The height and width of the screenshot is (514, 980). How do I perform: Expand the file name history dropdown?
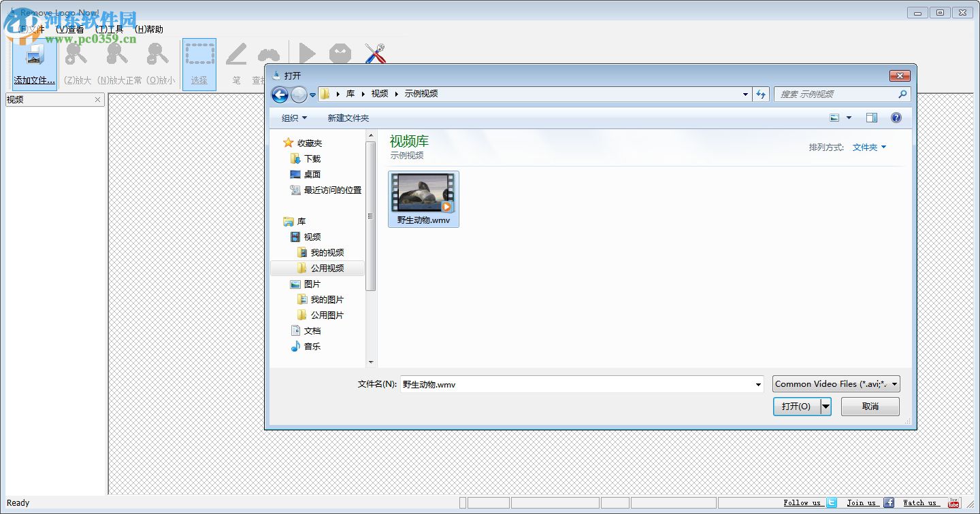(758, 384)
